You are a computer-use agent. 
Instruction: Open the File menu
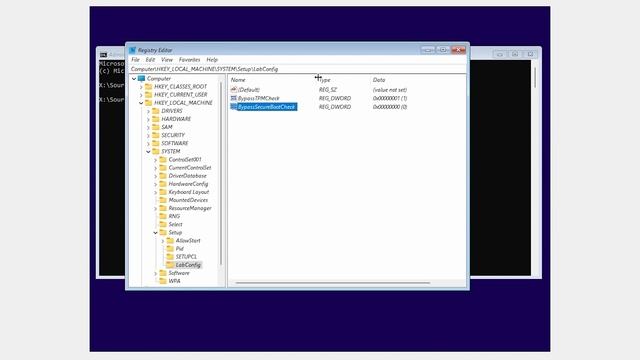pos(136,60)
